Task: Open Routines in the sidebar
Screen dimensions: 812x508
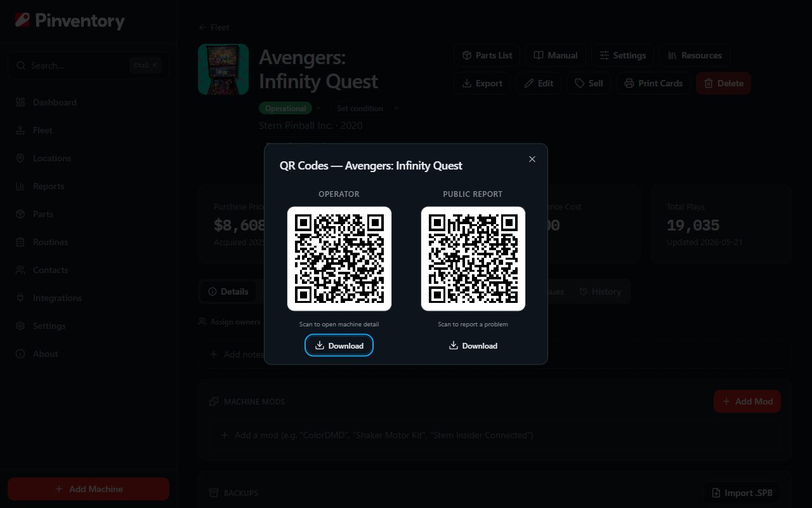Action: [x=88, y=242]
